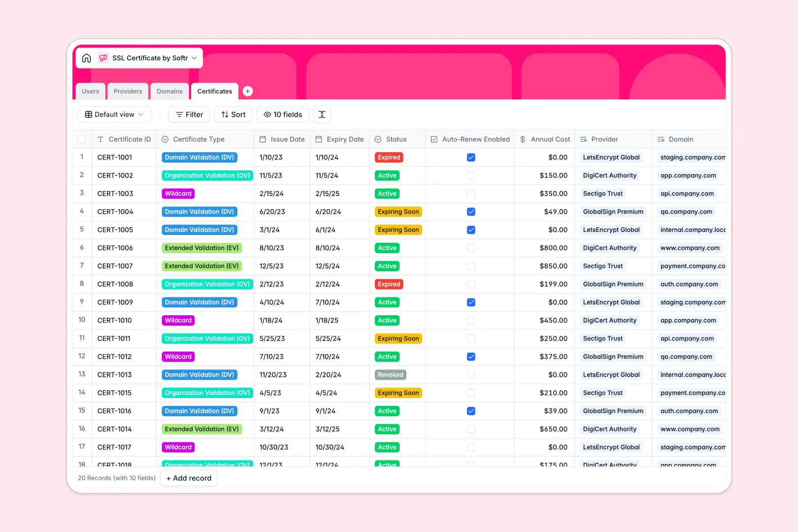Open the Sort options
This screenshot has width=798, height=532.
(233, 114)
